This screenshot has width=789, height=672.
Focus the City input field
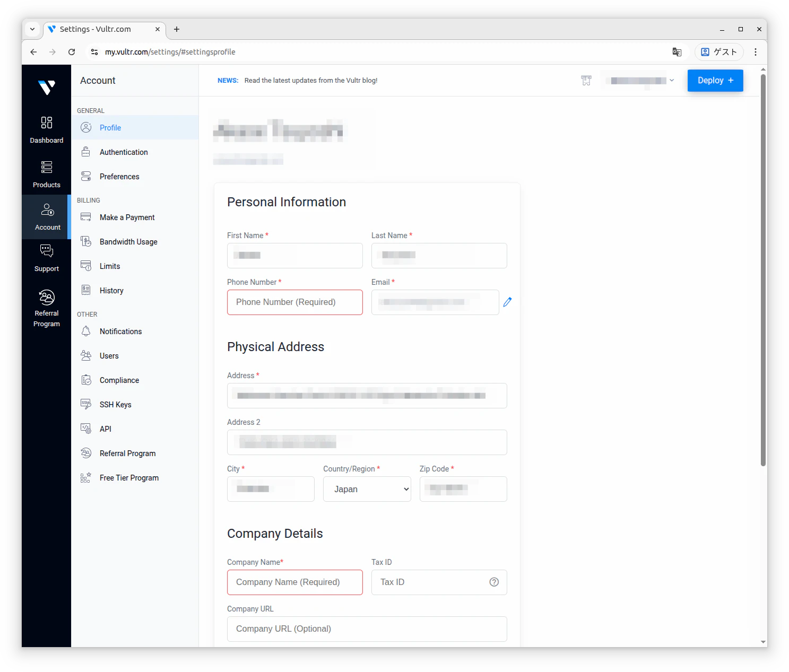(x=271, y=489)
